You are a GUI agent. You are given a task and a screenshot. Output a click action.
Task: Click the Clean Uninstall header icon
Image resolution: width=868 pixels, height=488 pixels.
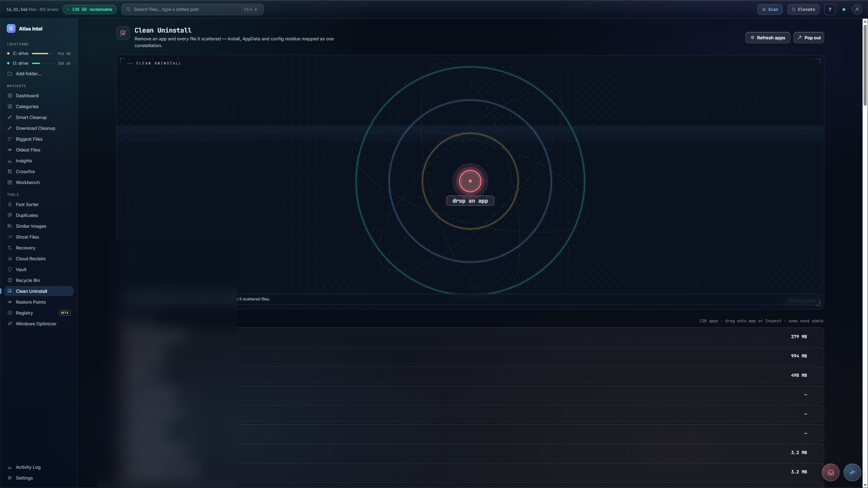pos(123,33)
